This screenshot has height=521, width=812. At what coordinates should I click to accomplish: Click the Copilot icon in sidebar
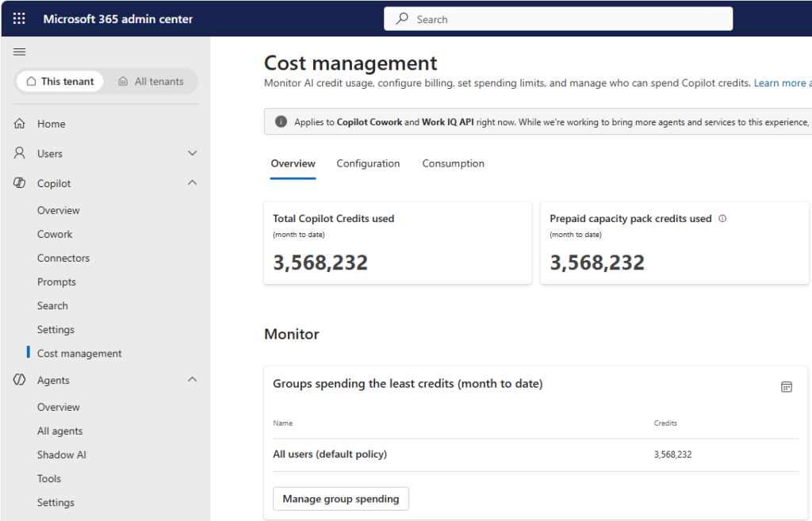[x=19, y=183]
